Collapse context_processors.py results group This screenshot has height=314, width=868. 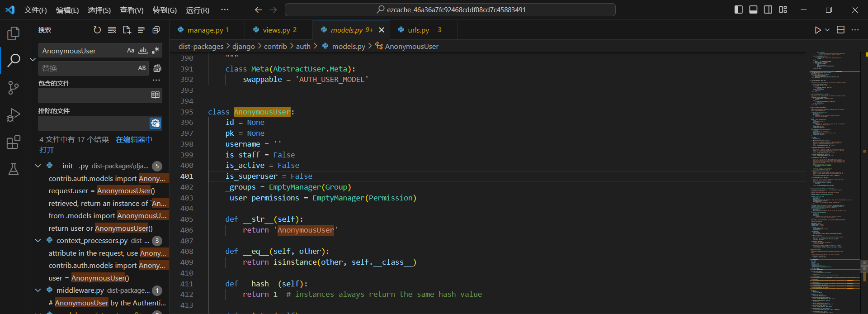(38, 241)
